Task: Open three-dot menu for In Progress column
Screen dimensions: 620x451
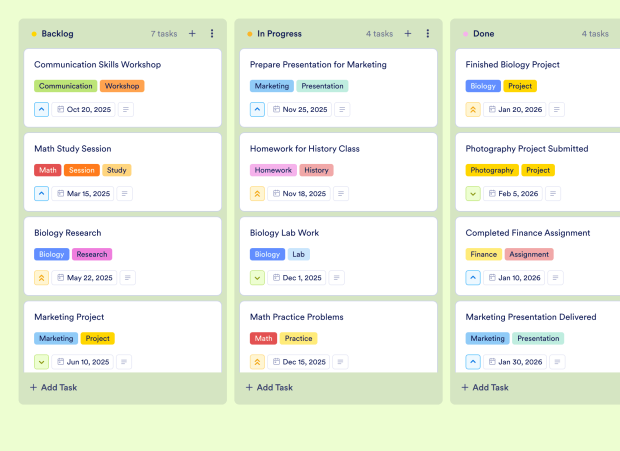Action: coord(428,34)
